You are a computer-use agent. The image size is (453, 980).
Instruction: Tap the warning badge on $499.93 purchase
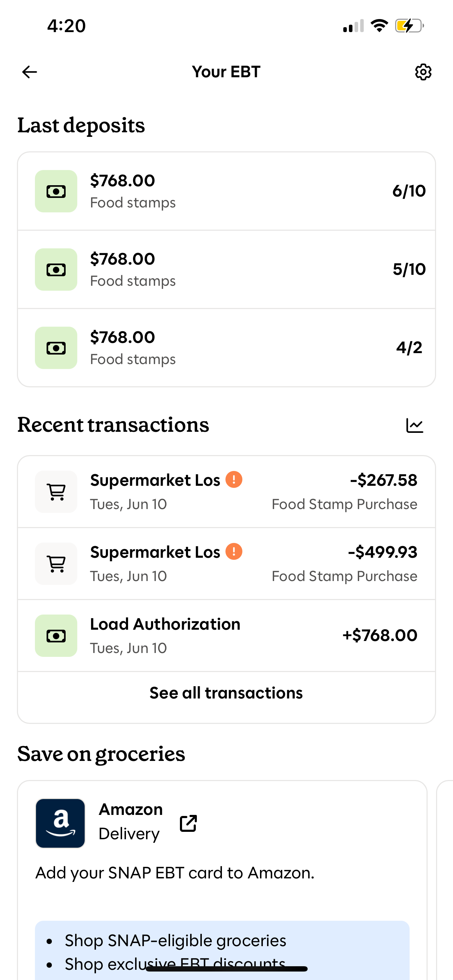[234, 551]
